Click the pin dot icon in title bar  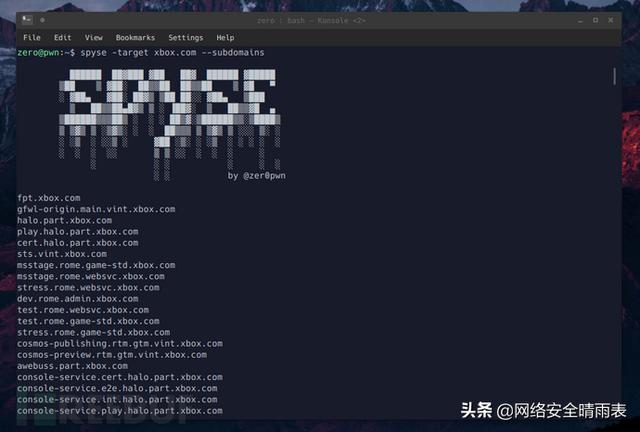click(x=42, y=20)
